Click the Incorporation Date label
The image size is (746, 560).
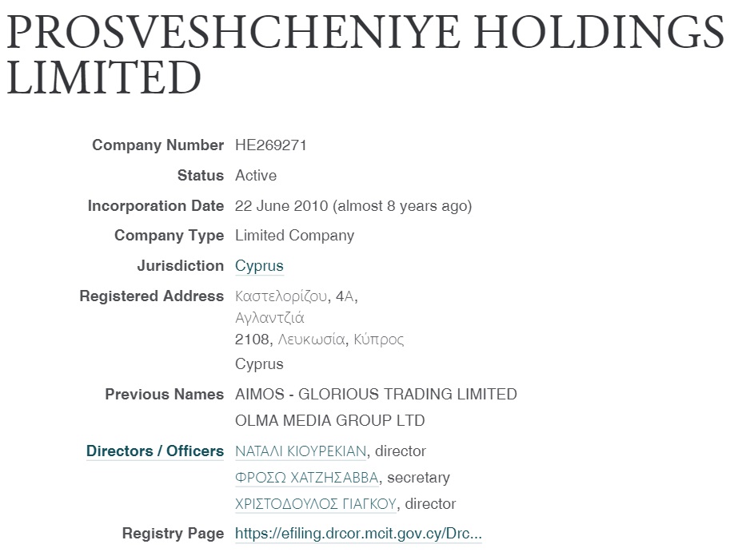click(x=155, y=206)
